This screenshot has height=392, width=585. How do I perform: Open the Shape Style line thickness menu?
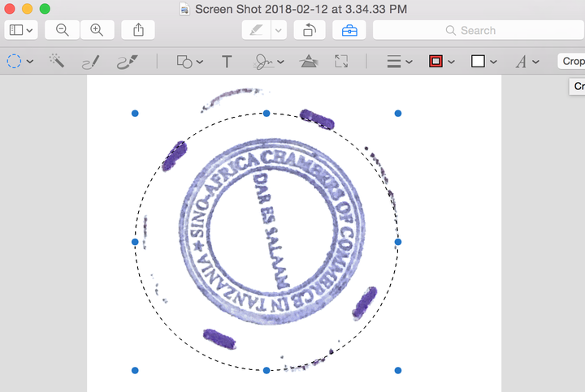(x=394, y=62)
